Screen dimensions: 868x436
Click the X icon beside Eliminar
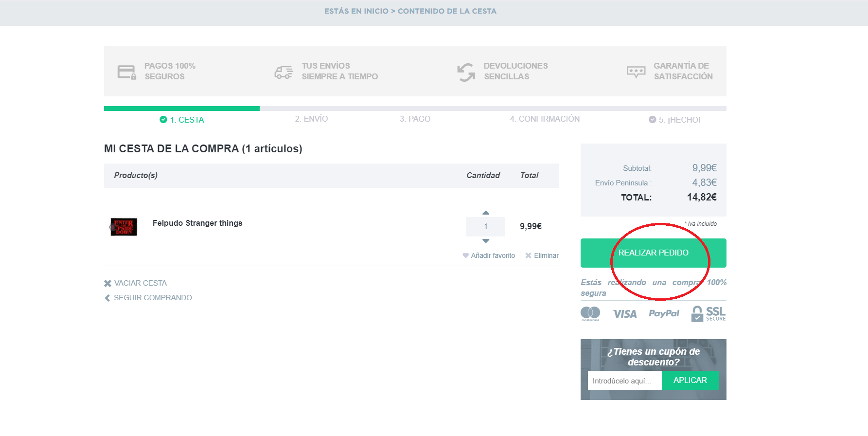528,255
